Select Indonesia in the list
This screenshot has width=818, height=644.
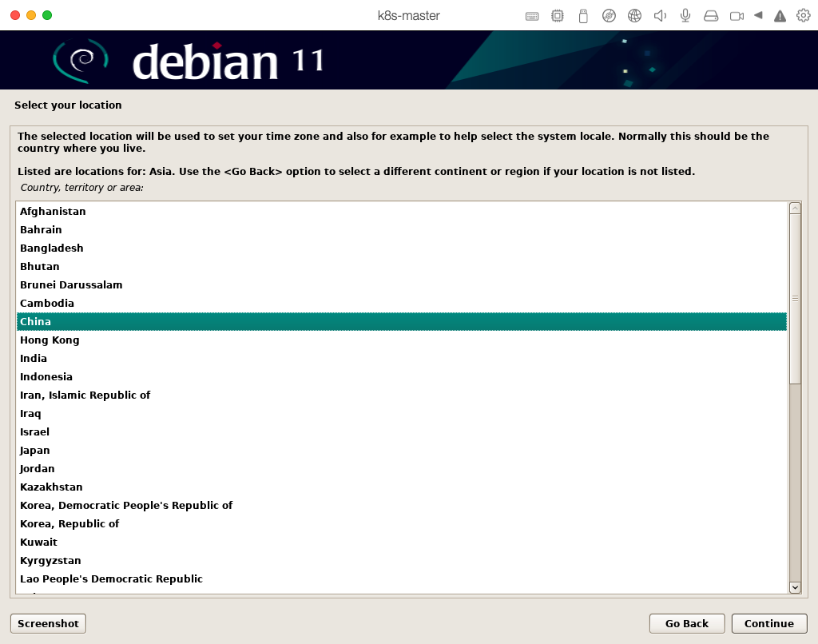tap(401, 377)
